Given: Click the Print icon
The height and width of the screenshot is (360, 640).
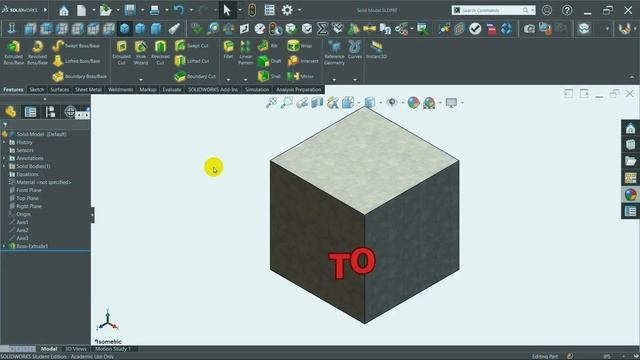Looking at the screenshot, I should click(x=154, y=10).
